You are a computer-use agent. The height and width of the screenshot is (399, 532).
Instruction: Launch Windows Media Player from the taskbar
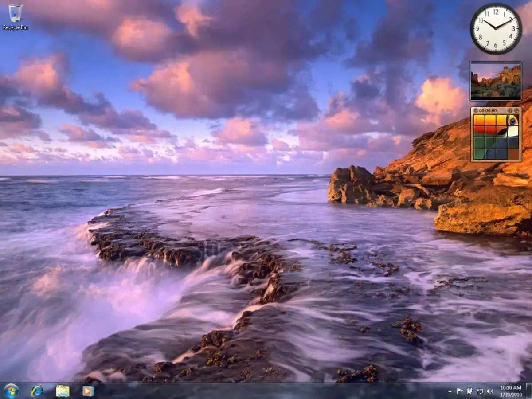(87, 391)
